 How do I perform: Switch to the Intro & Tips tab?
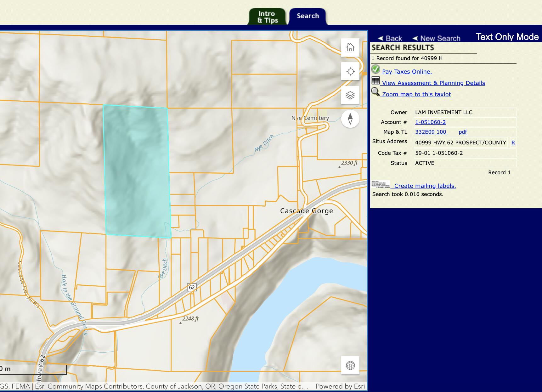[x=267, y=17]
